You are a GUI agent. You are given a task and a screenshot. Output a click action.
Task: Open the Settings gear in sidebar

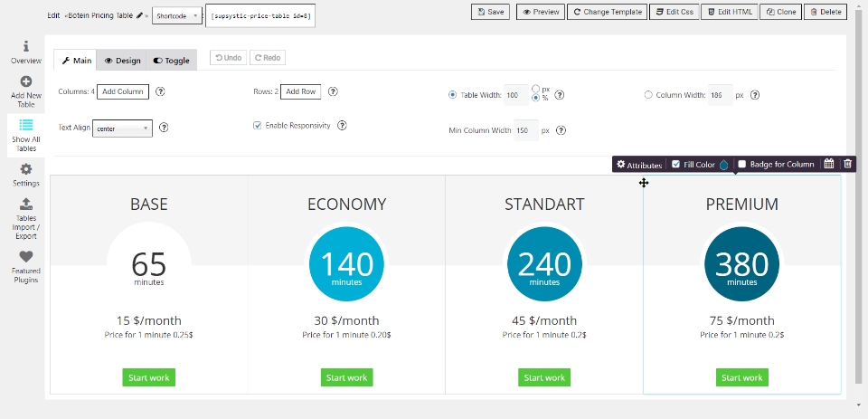coord(26,169)
